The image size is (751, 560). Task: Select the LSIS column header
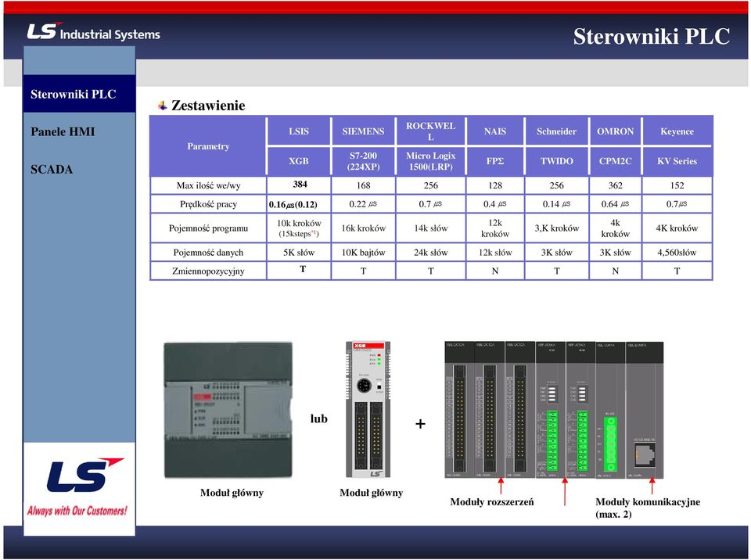[299, 131]
